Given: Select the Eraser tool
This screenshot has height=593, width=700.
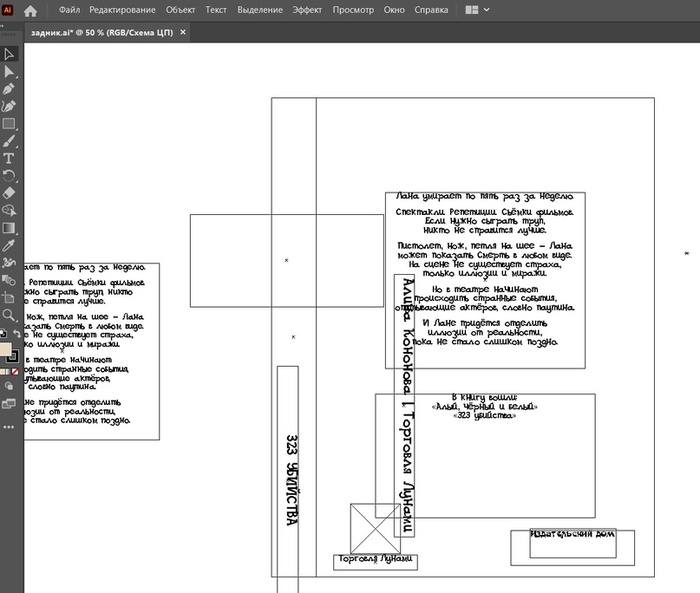Looking at the screenshot, I should pyautogui.click(x=8, y=193).
